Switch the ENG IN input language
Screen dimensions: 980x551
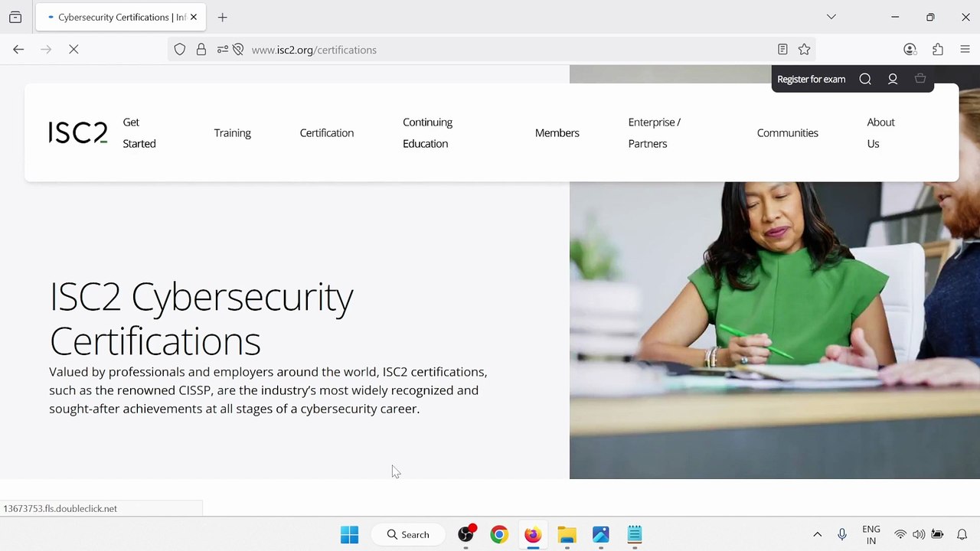tap(871, 534)
